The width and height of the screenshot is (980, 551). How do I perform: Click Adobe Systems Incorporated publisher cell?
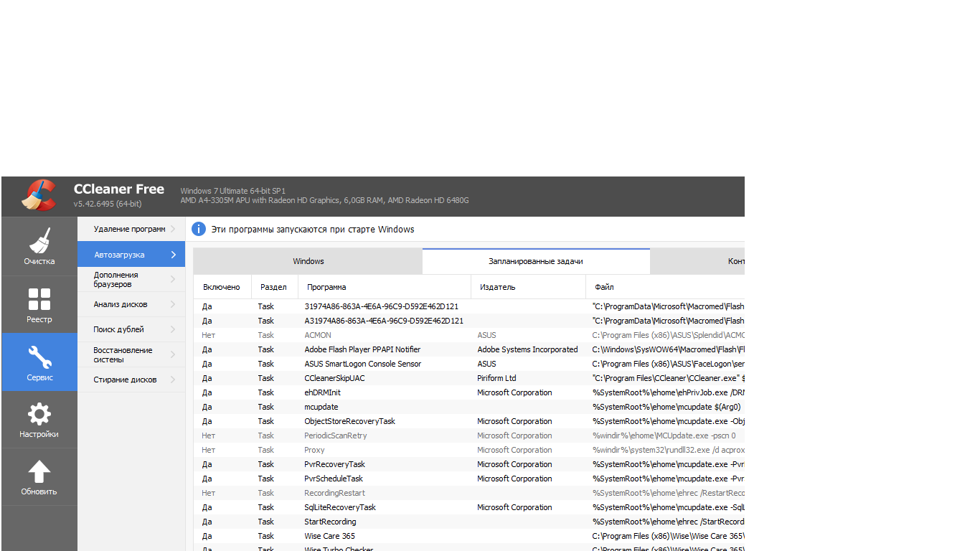527,349
